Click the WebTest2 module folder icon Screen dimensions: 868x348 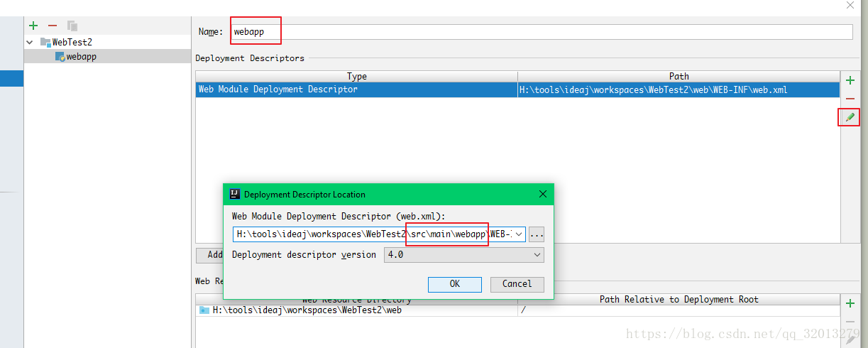click(45, 43)
